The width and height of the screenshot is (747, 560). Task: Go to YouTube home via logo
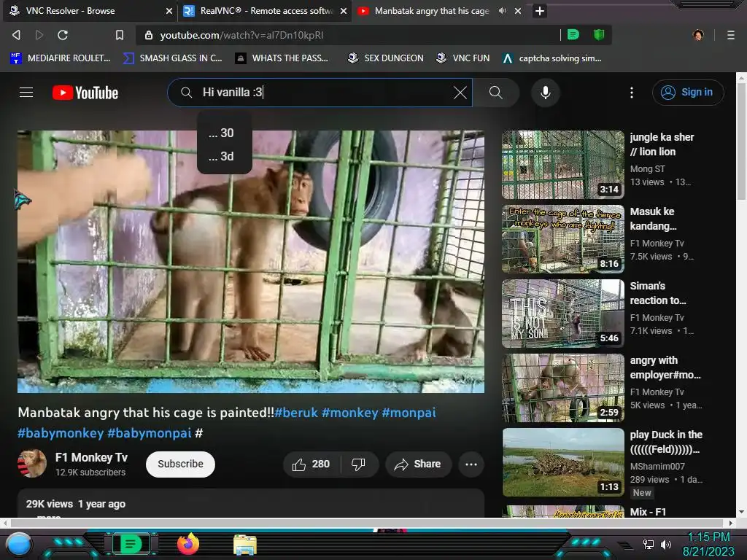click(x=85, y=93)
